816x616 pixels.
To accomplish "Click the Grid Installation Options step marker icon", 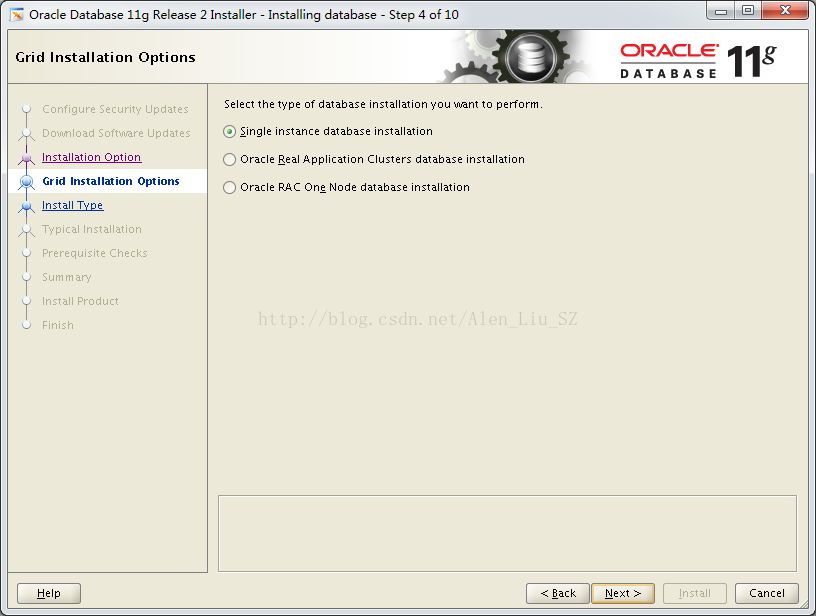I will [x=27, y=182].
